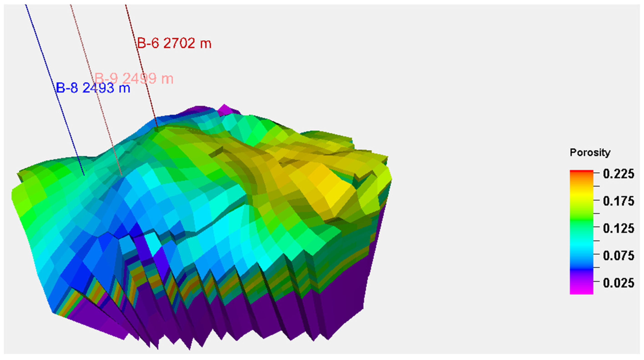Image resolution: width=644 pixels, height=360 pixels.
Task: Click the 0.075 legend tick label
Action: (x=618, y=256)
